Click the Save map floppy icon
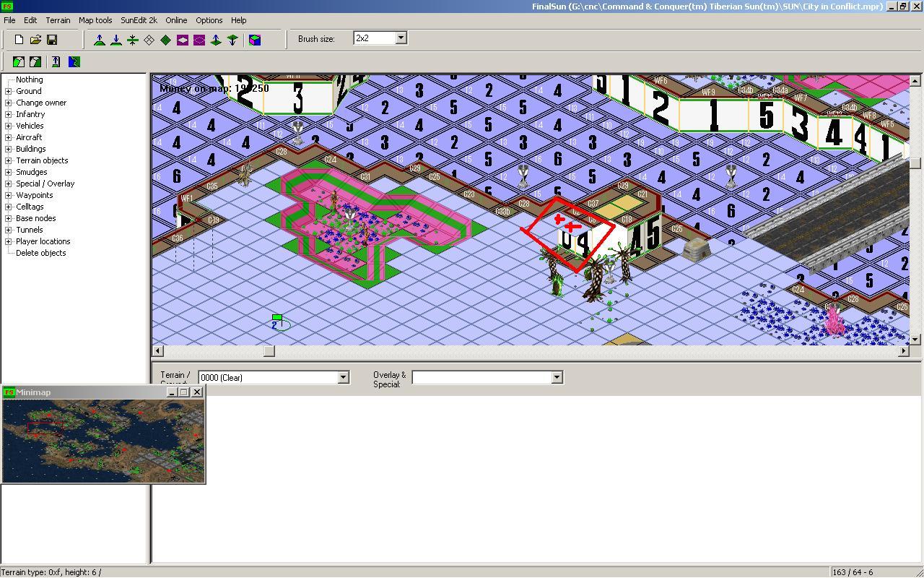924x578 pixels. point(52,40)
